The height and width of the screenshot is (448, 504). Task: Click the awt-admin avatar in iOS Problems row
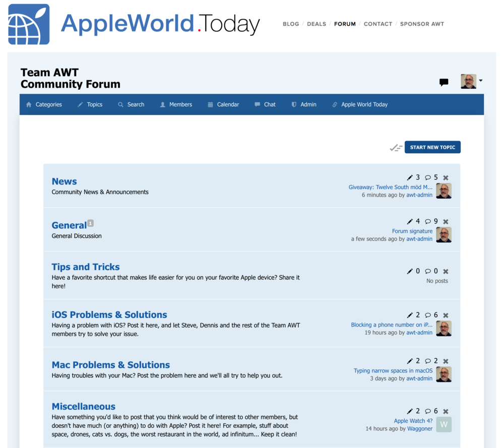(444, 329)
